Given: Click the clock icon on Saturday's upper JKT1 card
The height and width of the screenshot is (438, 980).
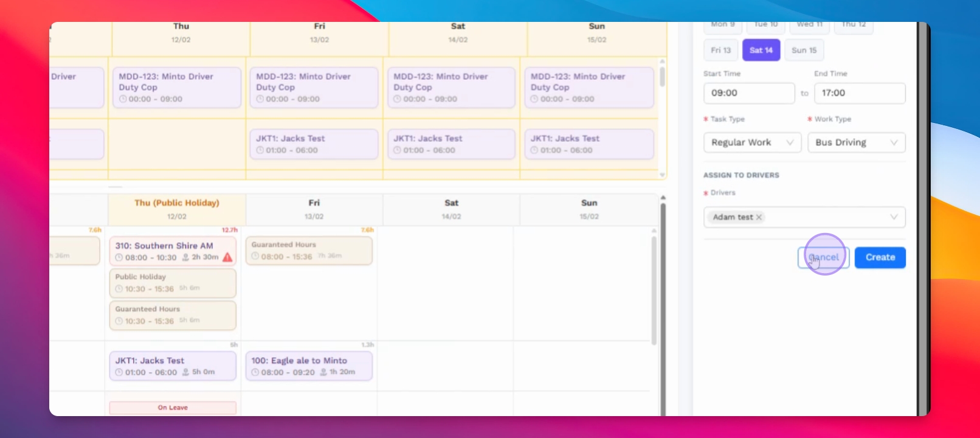Looking at the screenshot, I should 398,150.
